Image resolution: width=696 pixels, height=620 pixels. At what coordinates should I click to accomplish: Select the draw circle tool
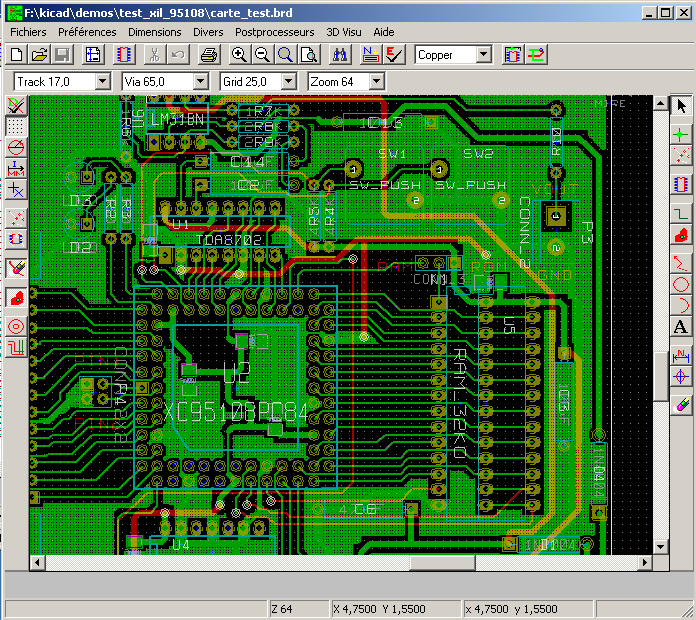click(x=681, y=284)
